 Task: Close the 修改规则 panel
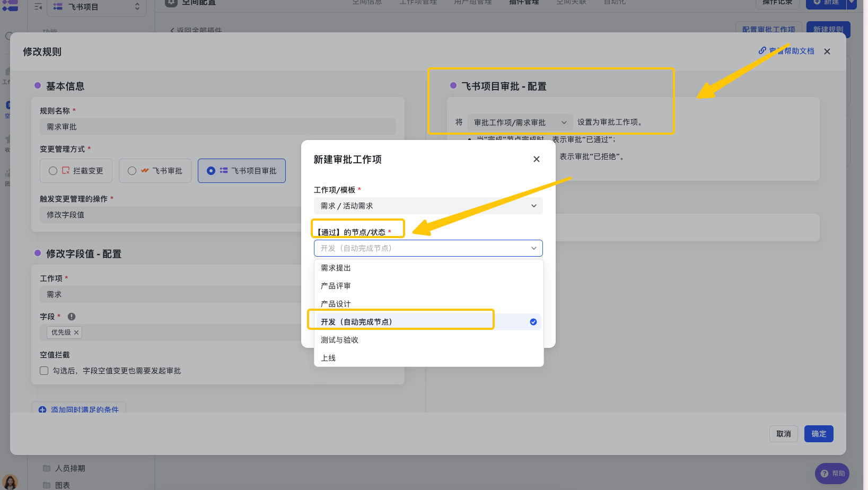[x=827, y=51]
